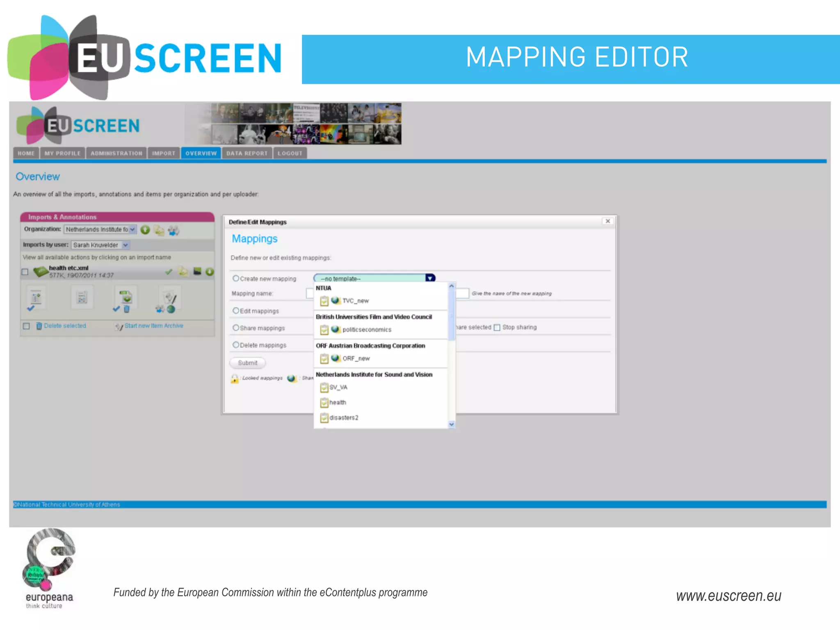The image size is (840, 630).
Task: Click Start new Item Archive link
Action: (x=154, y=326)
